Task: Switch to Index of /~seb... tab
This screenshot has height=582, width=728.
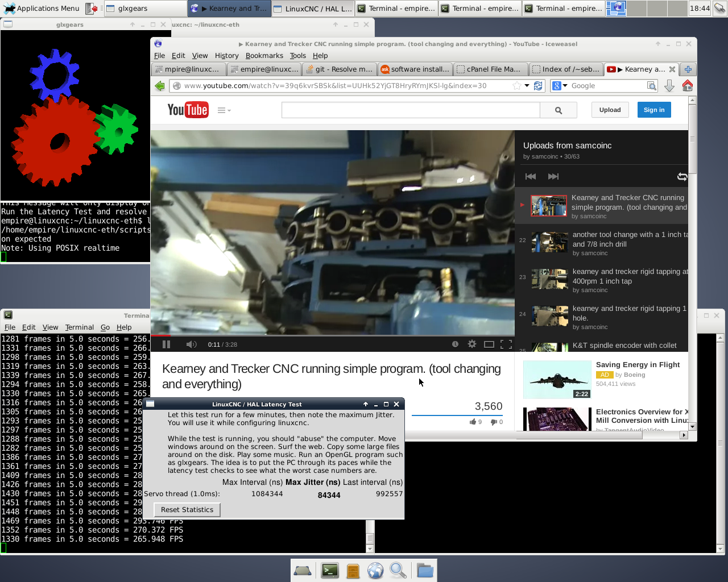Action: pyautogui.click(x=566, y=69)
